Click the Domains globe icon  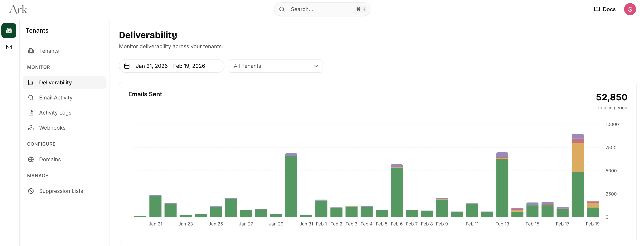point(31,159)
